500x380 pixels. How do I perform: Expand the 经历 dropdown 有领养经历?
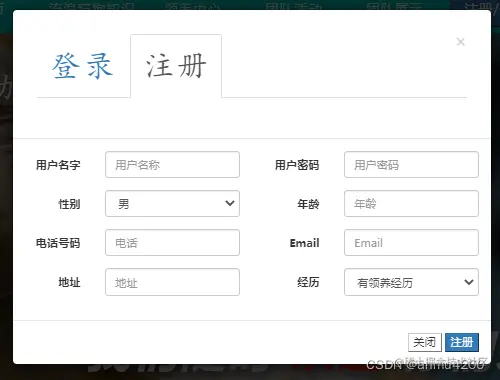[x=411, y=282]
